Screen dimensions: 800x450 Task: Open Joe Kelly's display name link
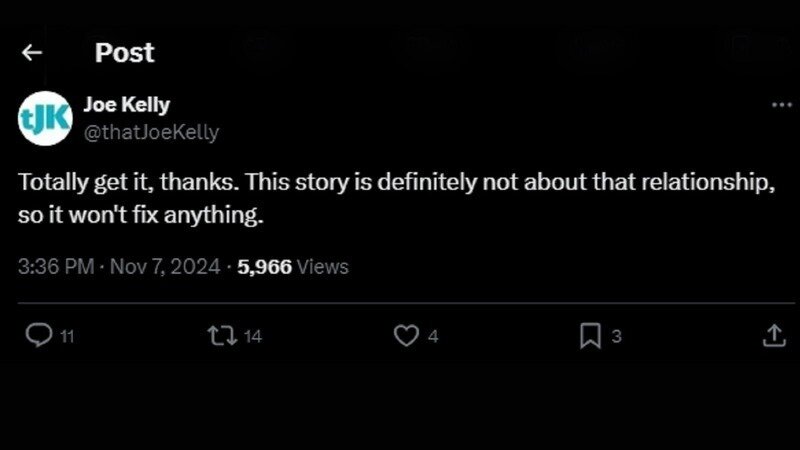point(126,105)
